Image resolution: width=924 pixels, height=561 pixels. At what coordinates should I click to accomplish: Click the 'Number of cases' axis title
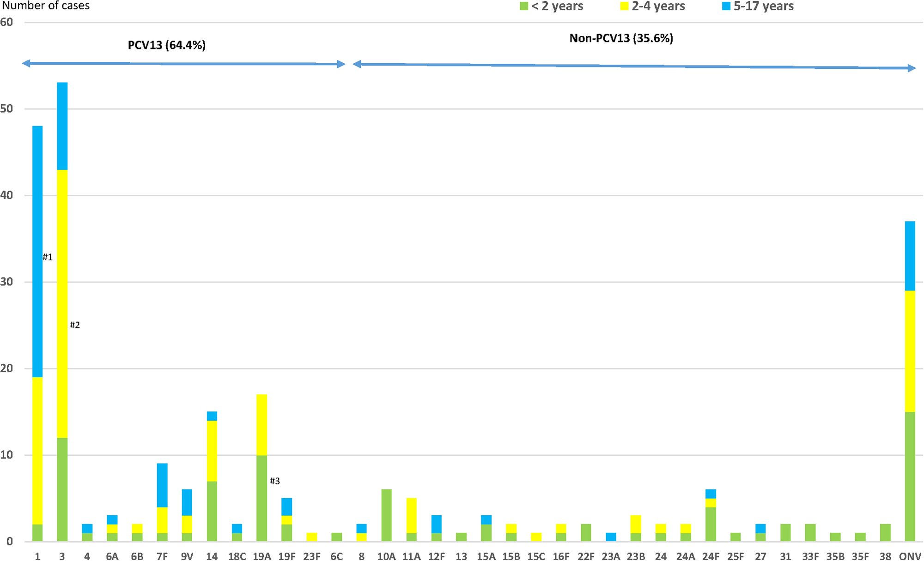pos(45,6)
